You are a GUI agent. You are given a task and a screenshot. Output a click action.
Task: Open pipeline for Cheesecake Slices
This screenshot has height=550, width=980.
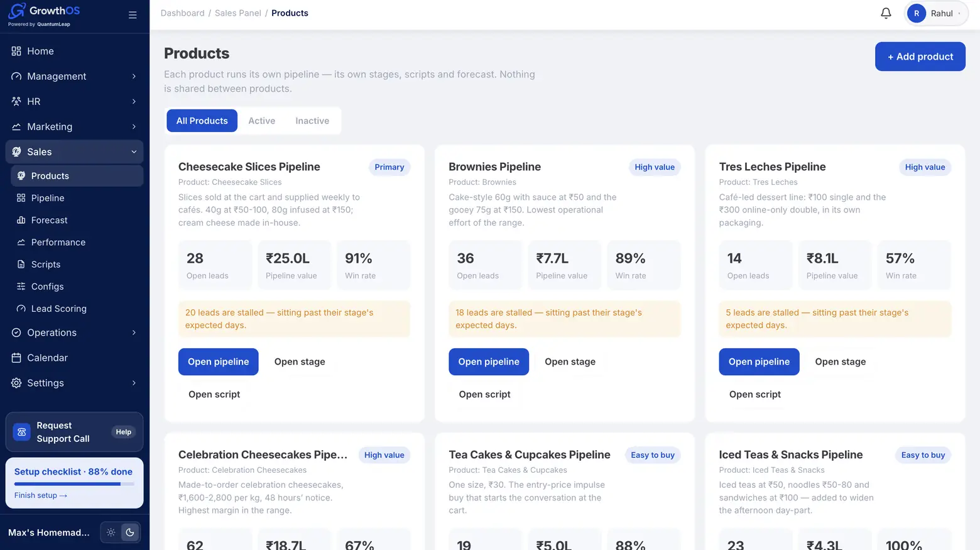(218, 361)
